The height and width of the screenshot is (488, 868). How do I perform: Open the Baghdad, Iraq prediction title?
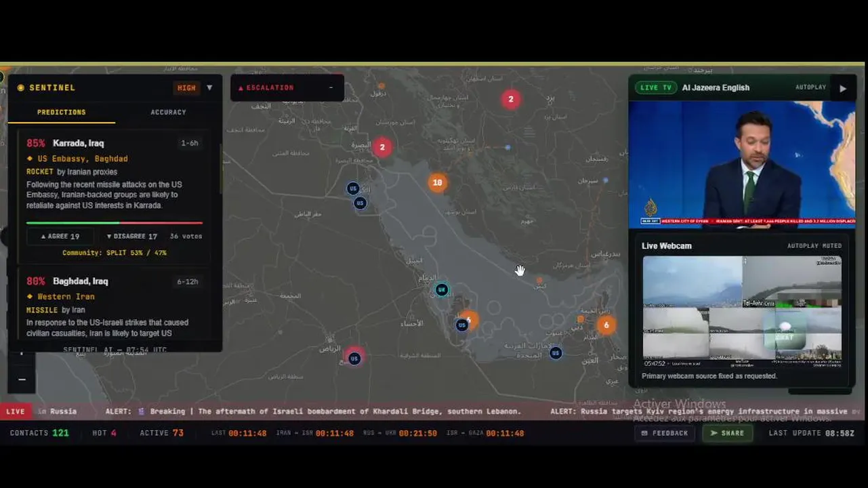(x=81, y=281)
